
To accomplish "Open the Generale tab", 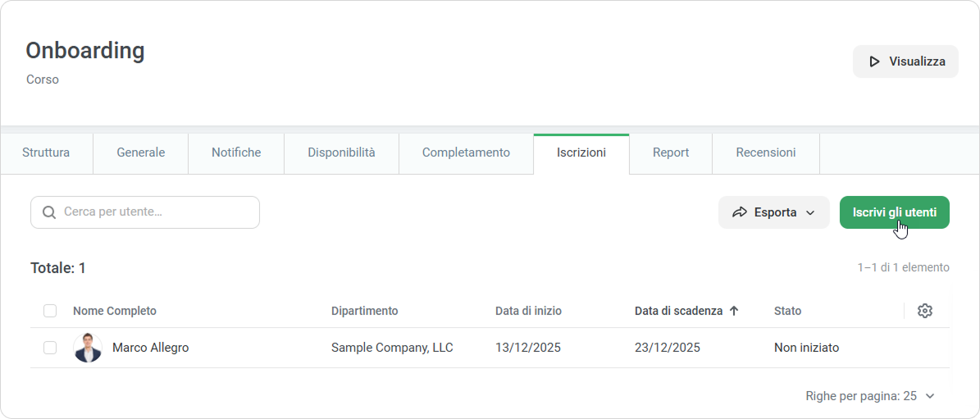I will pyautogui.click(x=140, y=153).
